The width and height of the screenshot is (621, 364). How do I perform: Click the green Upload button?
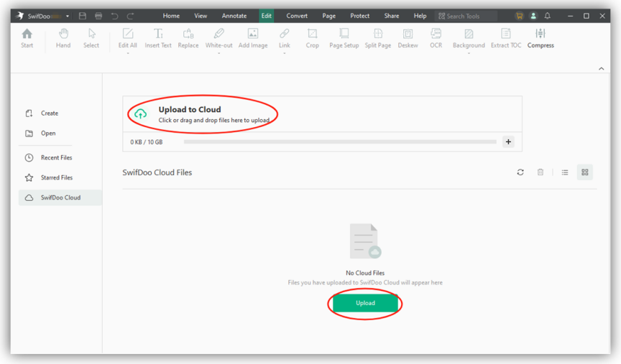coord(365,303)
